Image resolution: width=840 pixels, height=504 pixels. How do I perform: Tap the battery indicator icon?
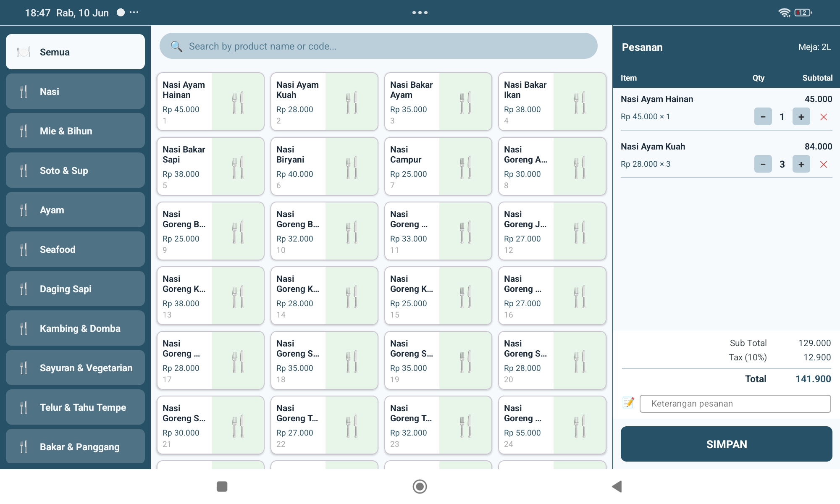[x=803, y=13]
